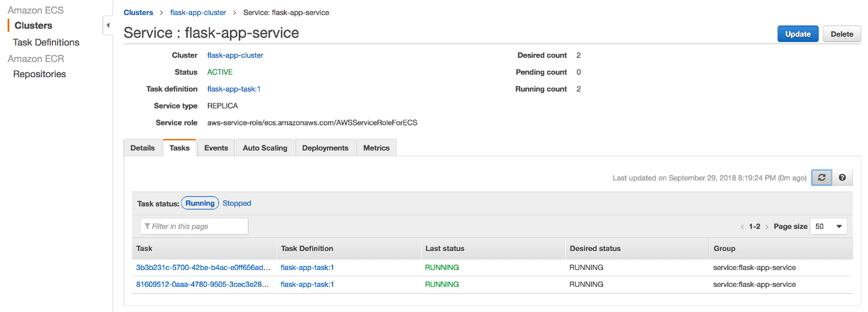The height and width of the screenshot is (312, 868).
Task: Open task 3b3b231c-5700-42be link
Action: point(203,267)
